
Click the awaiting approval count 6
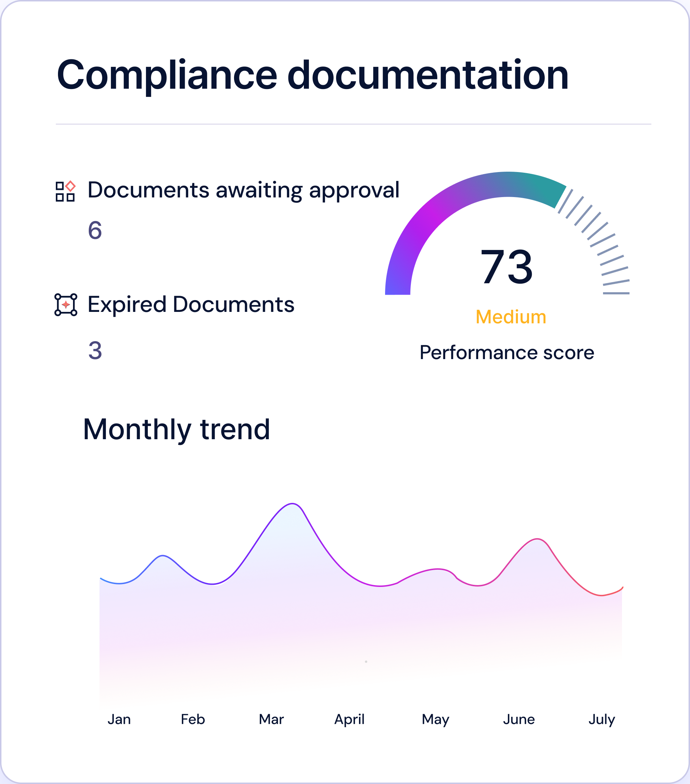pos(95,231)
